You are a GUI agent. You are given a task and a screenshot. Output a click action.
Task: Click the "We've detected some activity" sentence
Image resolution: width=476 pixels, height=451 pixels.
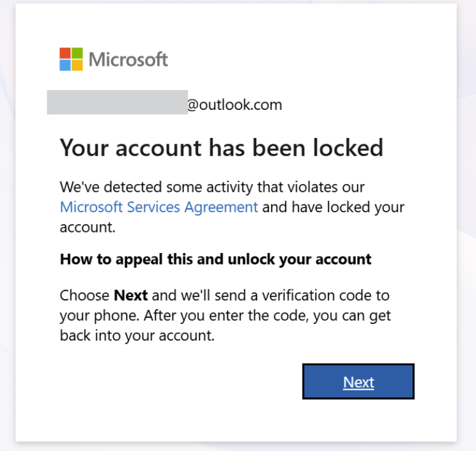click(212, 187)
